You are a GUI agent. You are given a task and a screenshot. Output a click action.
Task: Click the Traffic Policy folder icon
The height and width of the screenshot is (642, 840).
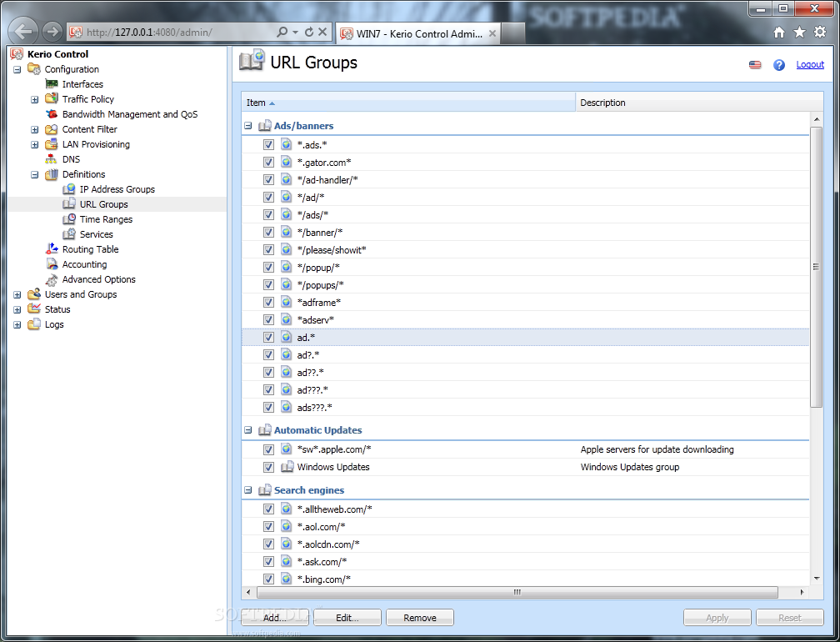(52, 98)
